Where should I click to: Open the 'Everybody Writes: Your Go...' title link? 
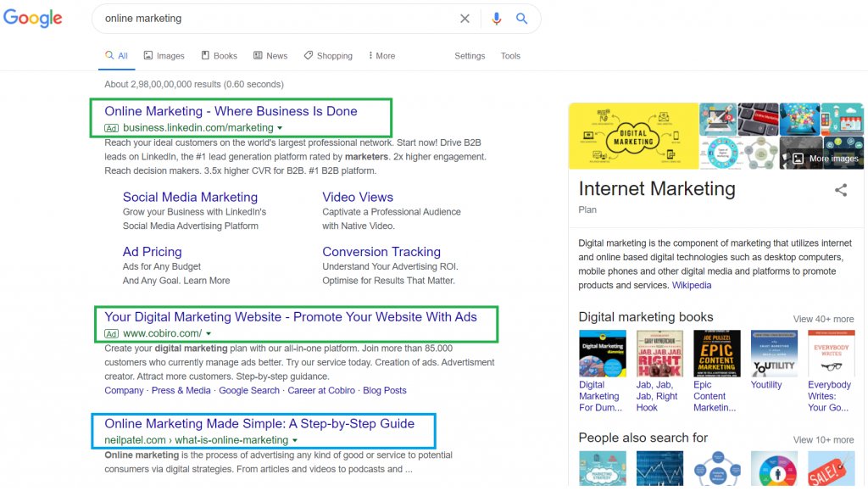829,396
